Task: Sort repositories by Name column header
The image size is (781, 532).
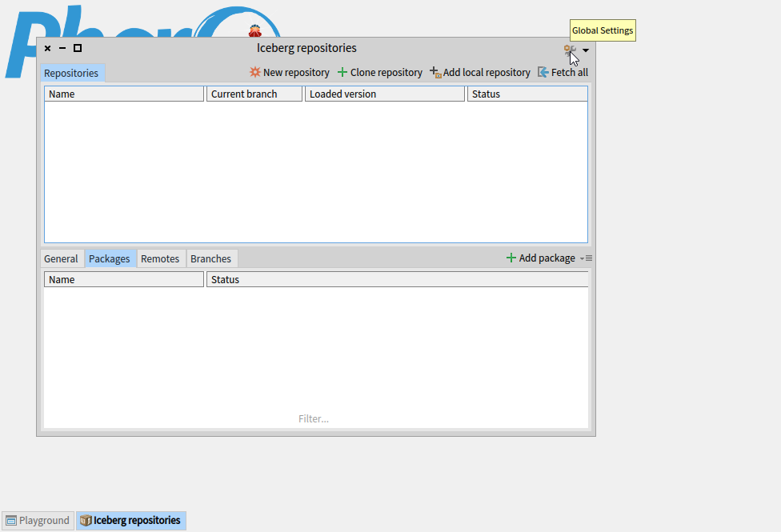Action: (124, 94)
